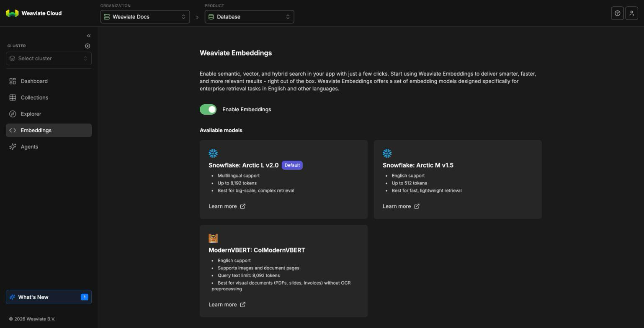Click 'Query text limit: 8,092 tokens' bullet
The height and width of the screenshot is (328, 644).
[x=249, y=276]
